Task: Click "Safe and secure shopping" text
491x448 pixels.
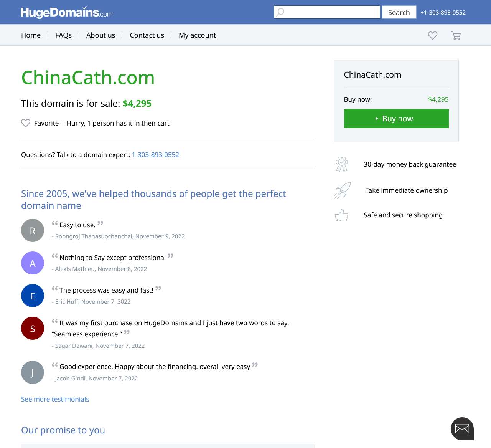Action: coord(403,215)
